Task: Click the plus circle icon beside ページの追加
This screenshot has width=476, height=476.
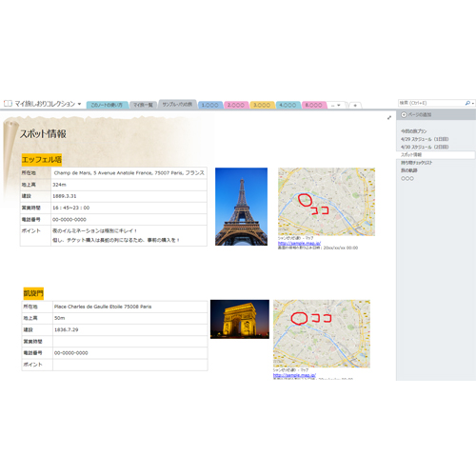Action: pyautogui.click(x=404, y=114)
